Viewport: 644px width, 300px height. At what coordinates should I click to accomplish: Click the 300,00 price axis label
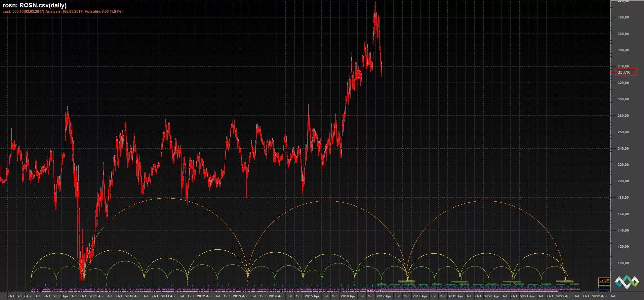[x=623, y=99]
